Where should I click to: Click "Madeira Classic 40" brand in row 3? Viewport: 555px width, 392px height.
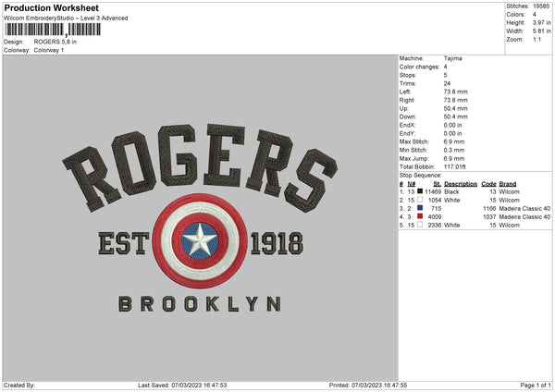[524, 208]
